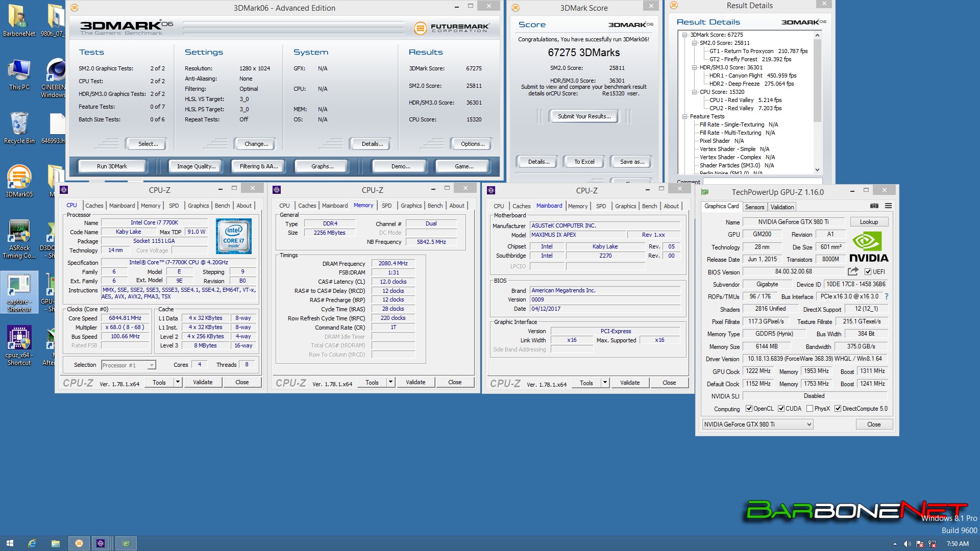The height and width of the screenshot is (551, 980).
Task: Switch to GPU-Z in the taskbar
Action: pos(126,543)
